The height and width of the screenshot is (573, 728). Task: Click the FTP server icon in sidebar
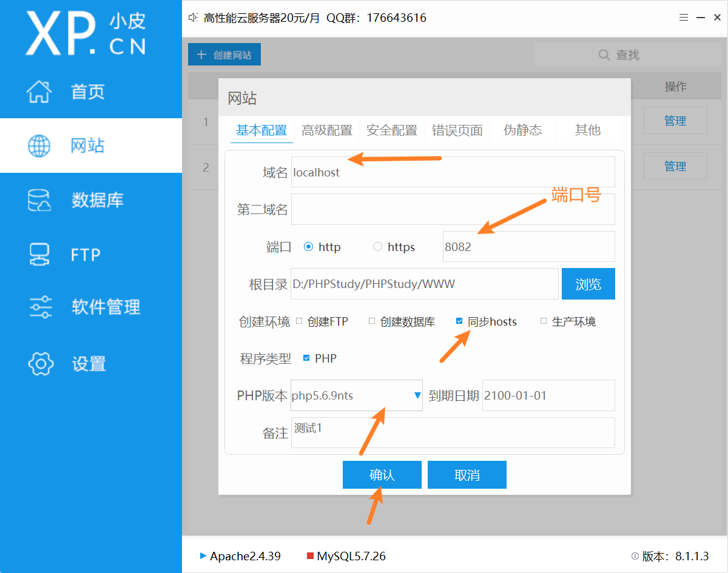pos(39,254)
